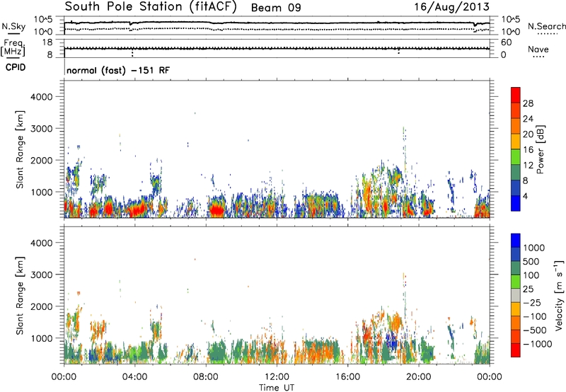The width and height of the screenshot is (566, 392).
Task: Click the gray -25 to 25 velocity band
Action: pos(516,296)
